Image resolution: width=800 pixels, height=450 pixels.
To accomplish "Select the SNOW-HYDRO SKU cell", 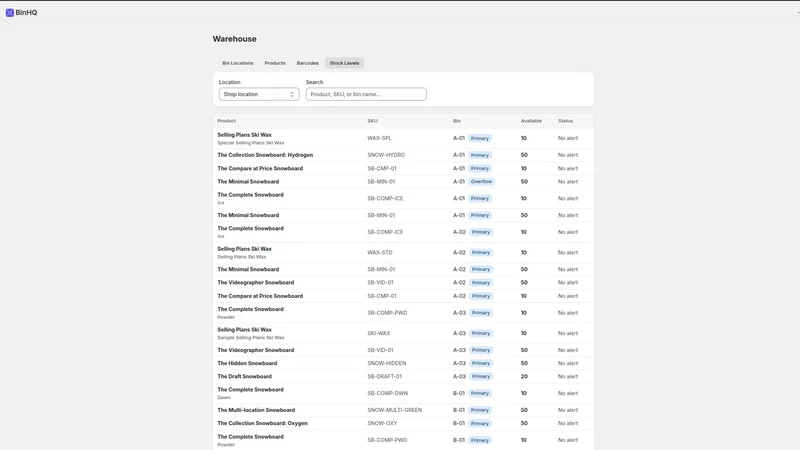I will [x=386, y=155].
